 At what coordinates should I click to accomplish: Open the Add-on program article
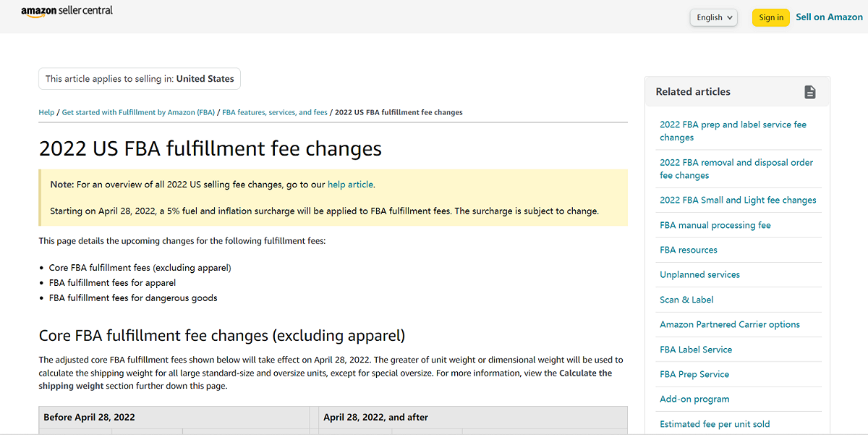(x=694, y=399)
